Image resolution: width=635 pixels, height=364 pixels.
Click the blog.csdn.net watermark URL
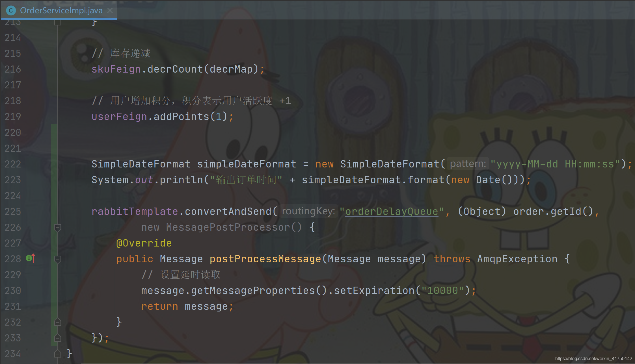(x=593, y=358)
